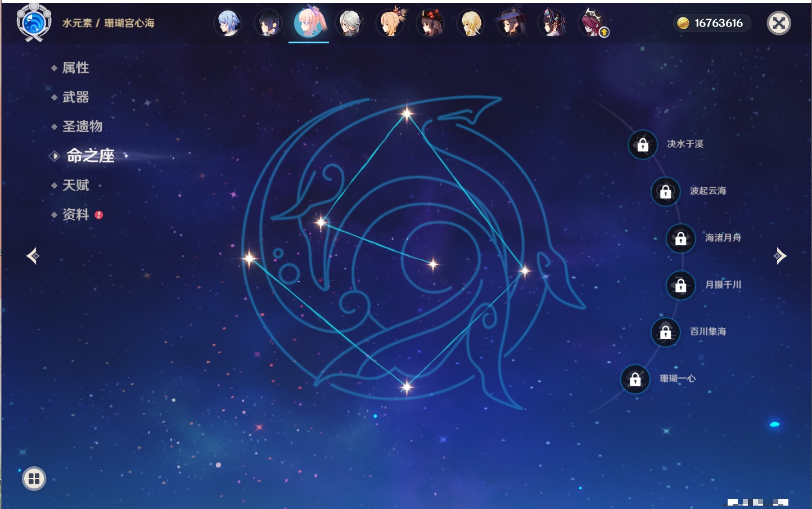
Task: Click the rightmost constellation star
Action: click(525, 271)
